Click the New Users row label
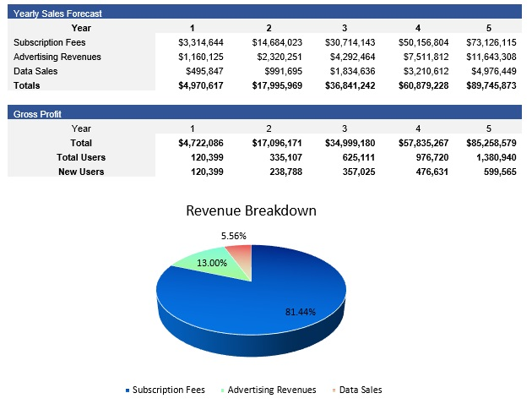The height and width of the screenshot is (404, 532). click(81, 172)
